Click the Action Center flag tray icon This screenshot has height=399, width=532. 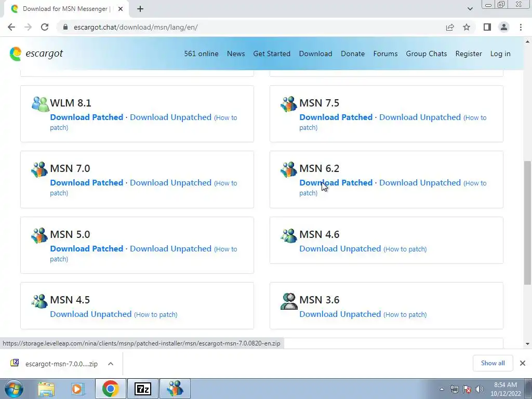(467, 389)
